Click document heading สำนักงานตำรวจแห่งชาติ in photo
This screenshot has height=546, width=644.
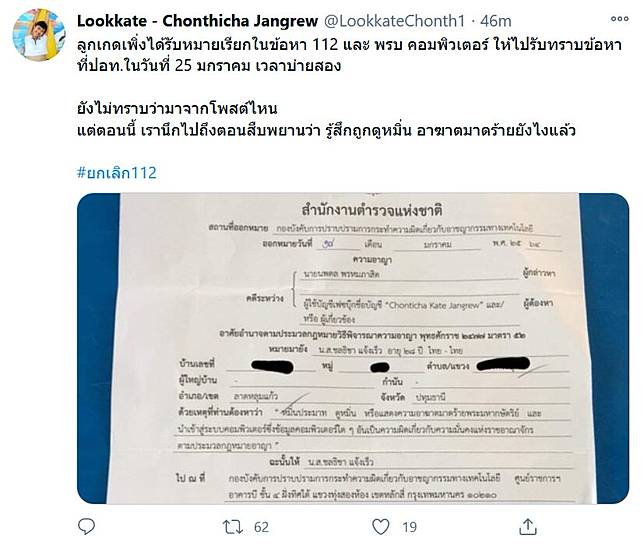coord(372,210)
